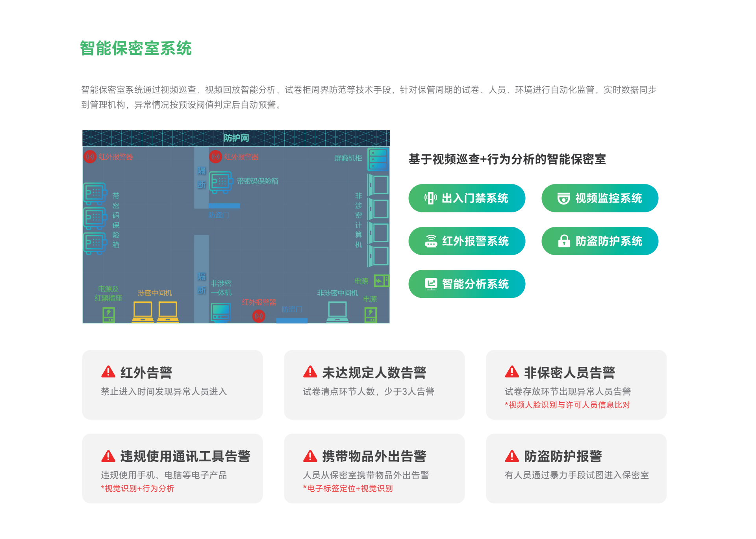Viewport: 756px width, 539px height.
Task: Open the 未达规定人数告警 card
Action: pyautogui.click(x=374, y=385)
